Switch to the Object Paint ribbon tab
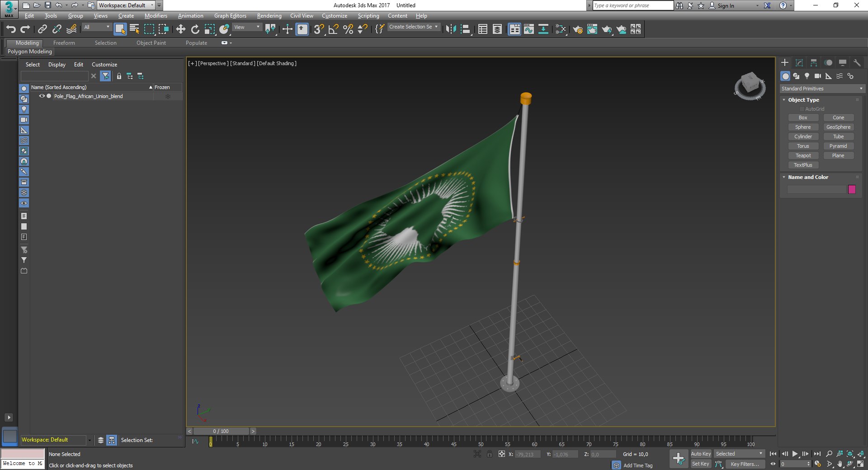Image resolution: width=868 pixels, height=470 pixels. pyautogui.click(x=151, y=43)
